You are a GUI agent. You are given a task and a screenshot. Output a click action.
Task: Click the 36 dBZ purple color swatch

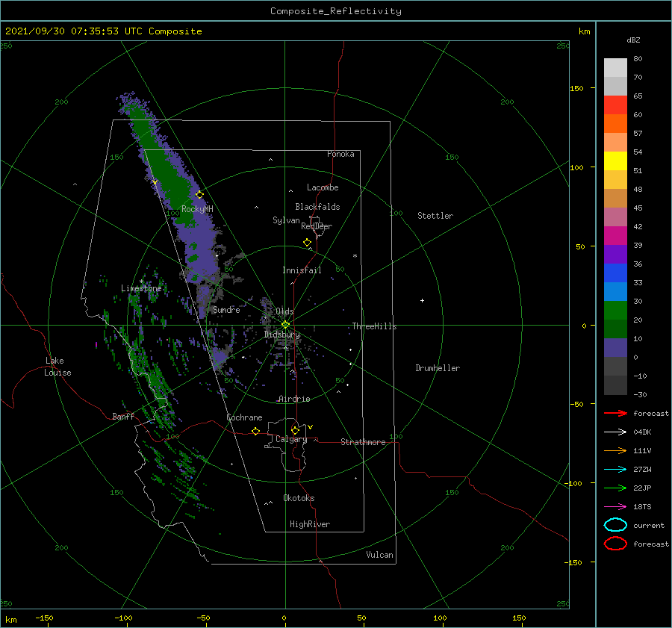pyautogui.click(x=615, y=254)
